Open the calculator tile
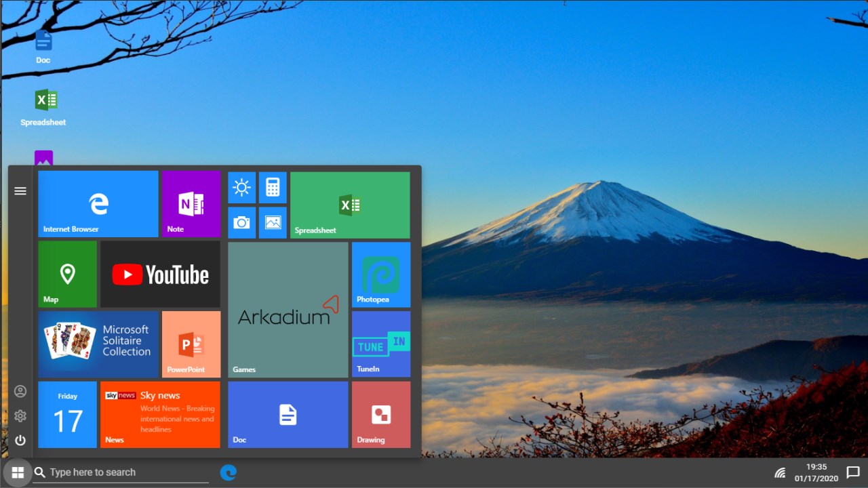 (x=273, y=188)
